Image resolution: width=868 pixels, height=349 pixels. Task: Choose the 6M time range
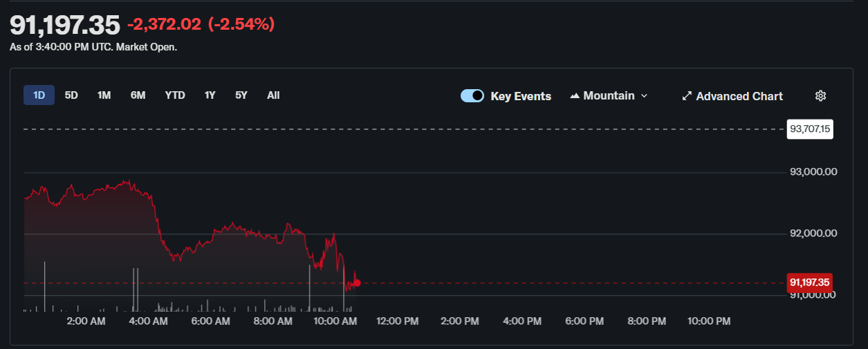(x=138, y=95)
